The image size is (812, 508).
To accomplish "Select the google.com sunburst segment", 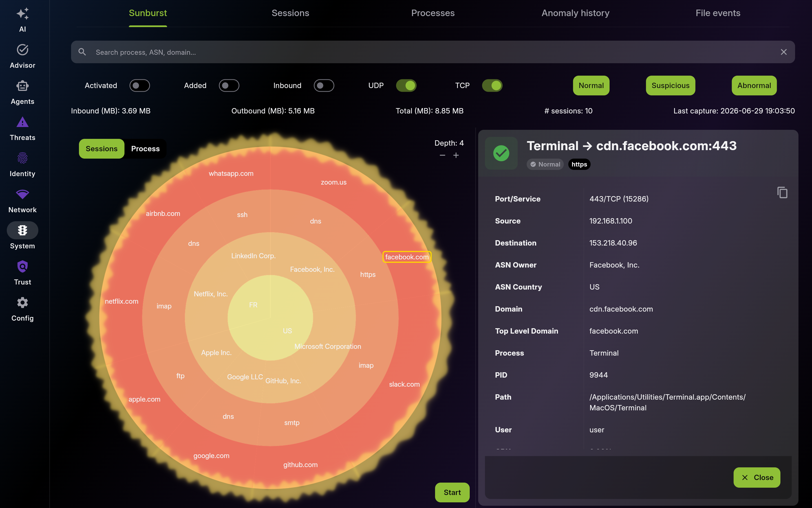I will point(211,456).
